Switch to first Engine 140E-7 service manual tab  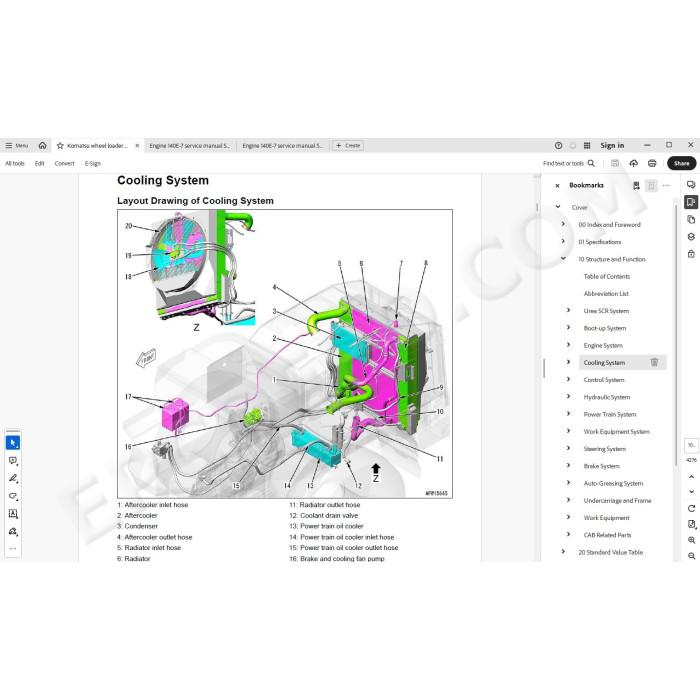189,146
